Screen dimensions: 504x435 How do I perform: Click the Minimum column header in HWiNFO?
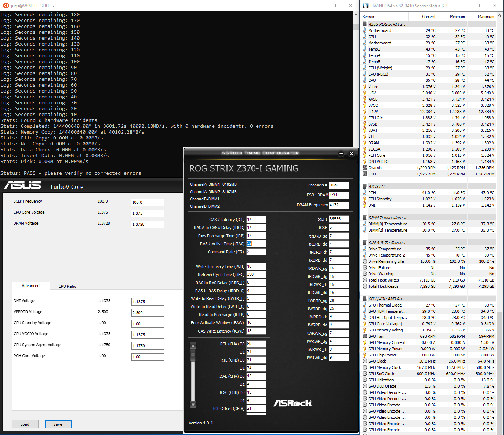453,17
